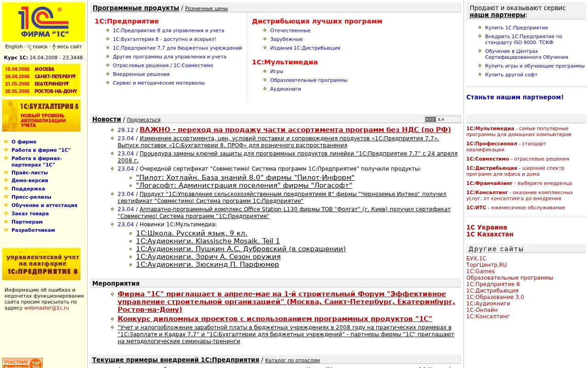
Task: Open Пресс-релизы menu item
Action: coord(31,197)
